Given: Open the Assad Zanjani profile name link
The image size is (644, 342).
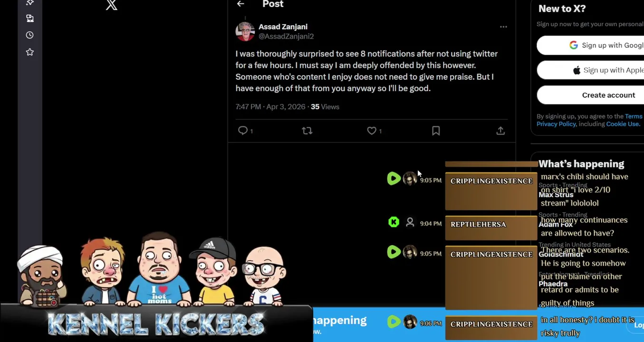Looking at the screenshot, I should [x=283, y=27].
